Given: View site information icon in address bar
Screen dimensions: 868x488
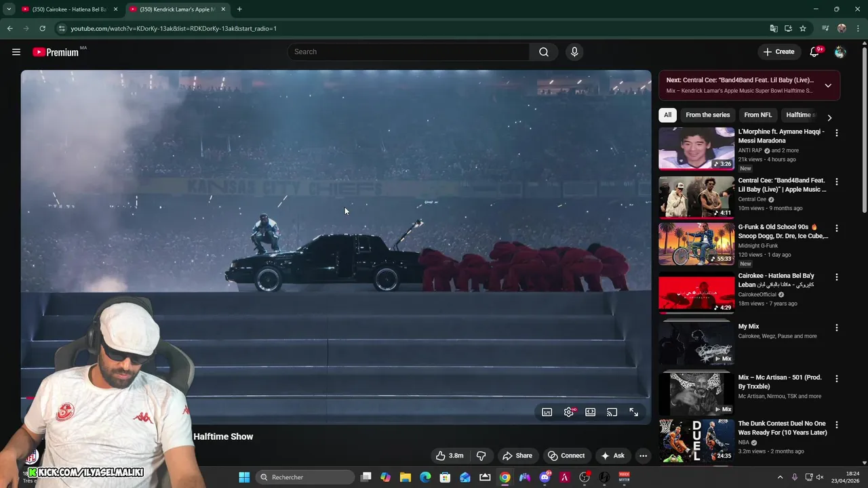Looking at the screenshot, I should pos(62,28).
